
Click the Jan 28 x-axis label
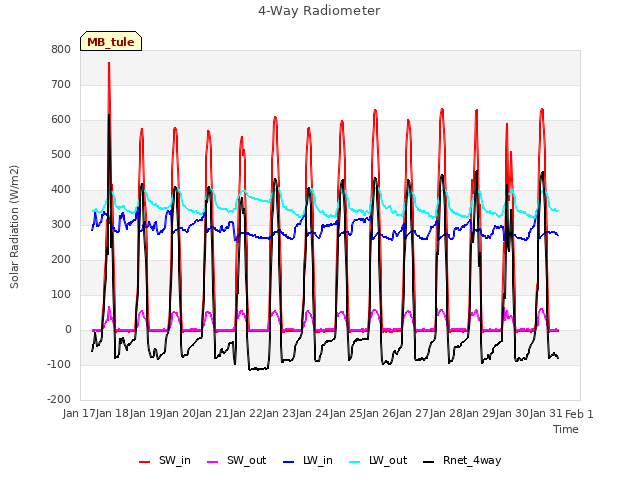[x=446, y=414]
